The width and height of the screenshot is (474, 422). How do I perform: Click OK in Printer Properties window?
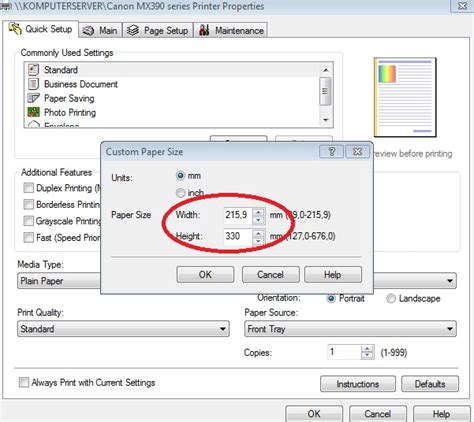pyautogui.click(x=314, y=414)
